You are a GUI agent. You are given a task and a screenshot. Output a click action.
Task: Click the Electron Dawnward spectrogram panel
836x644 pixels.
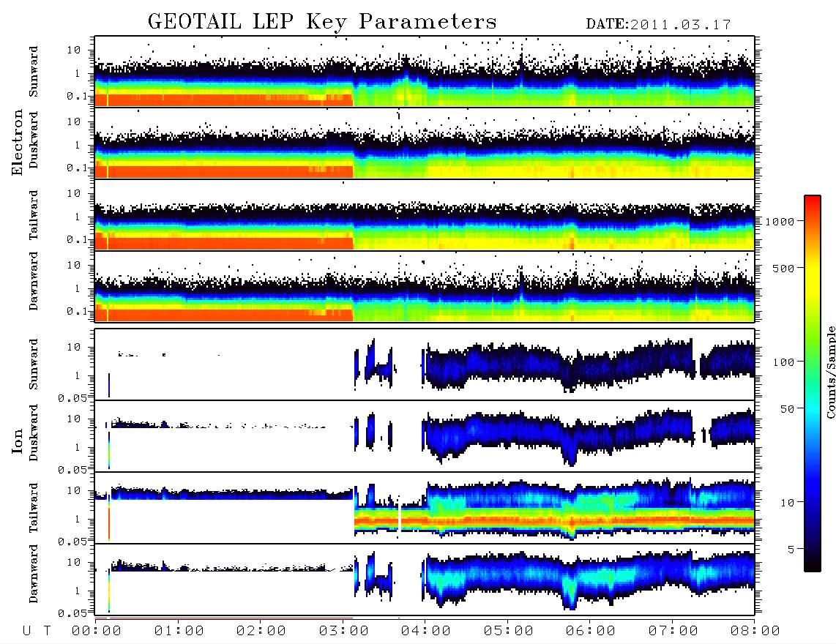click(425, 287)
